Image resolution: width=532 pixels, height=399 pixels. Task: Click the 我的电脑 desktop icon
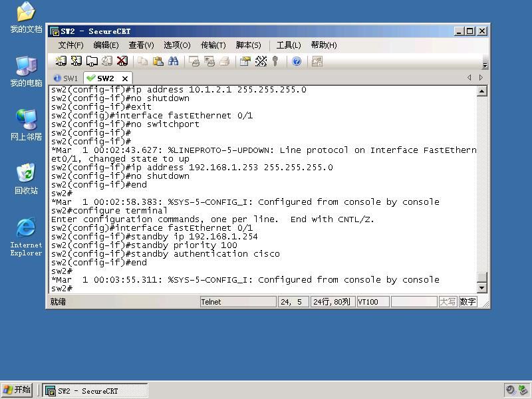pyautogui.click(x=26, y=72)
